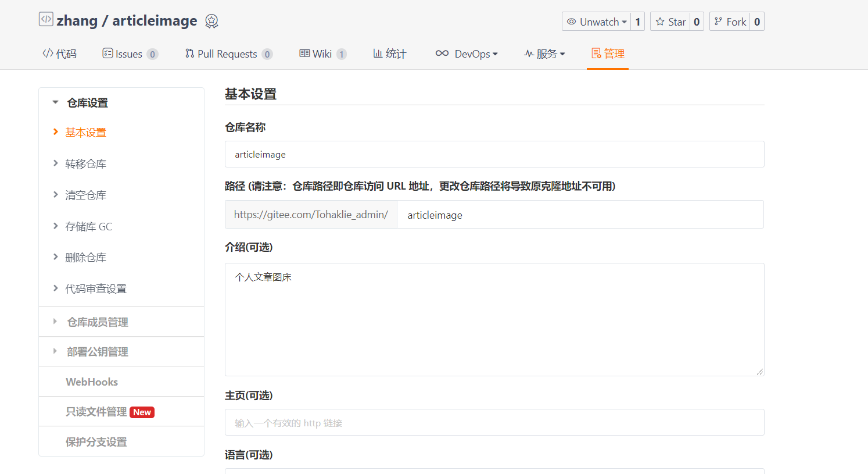Open 保护分支设置 settings
Viewport: 868px width, 474px height.
click(121, 441)
